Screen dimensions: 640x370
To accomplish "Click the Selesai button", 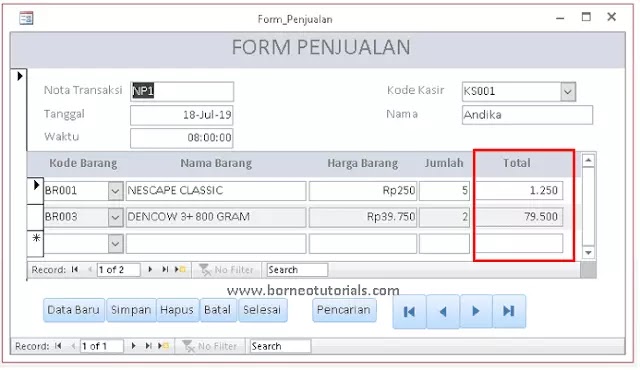I will point(262,310).
